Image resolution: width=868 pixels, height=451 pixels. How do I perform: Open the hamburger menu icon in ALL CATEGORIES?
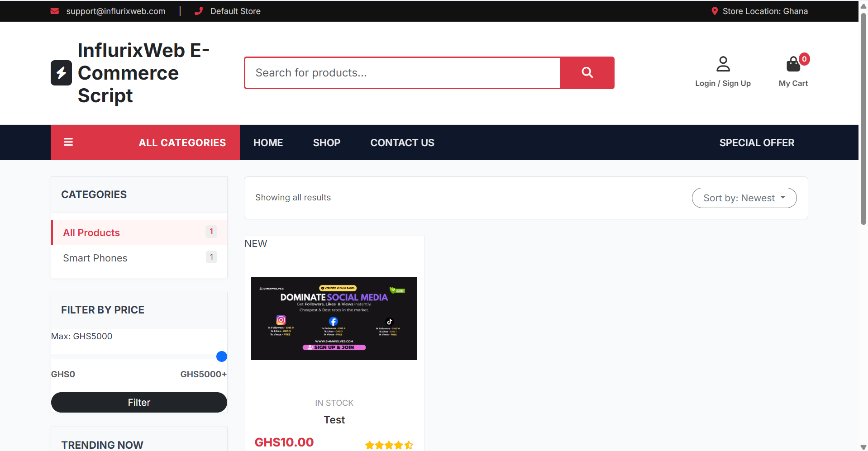(68, 142)
